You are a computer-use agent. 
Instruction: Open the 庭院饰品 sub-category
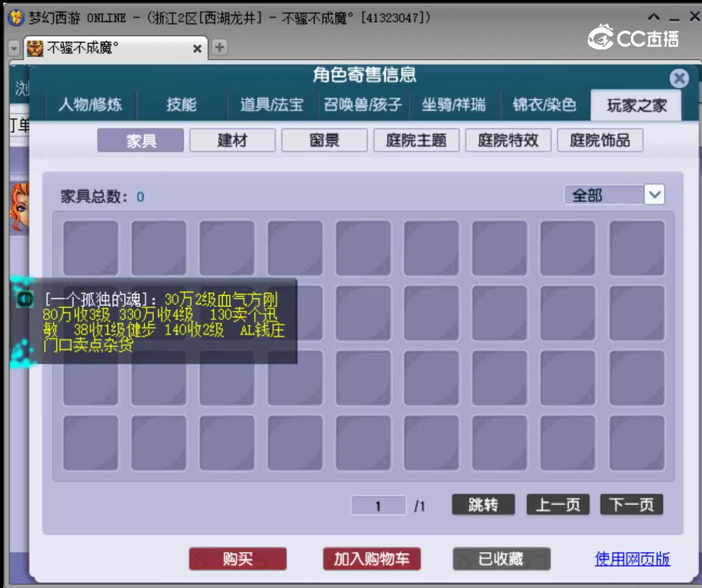(600, 140)
